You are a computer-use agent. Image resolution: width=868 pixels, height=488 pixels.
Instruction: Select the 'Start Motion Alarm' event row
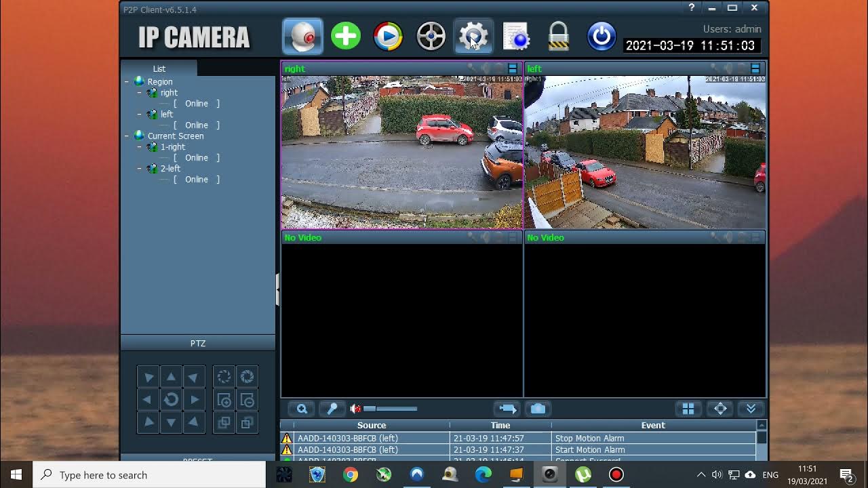click(x=518, y=450)
